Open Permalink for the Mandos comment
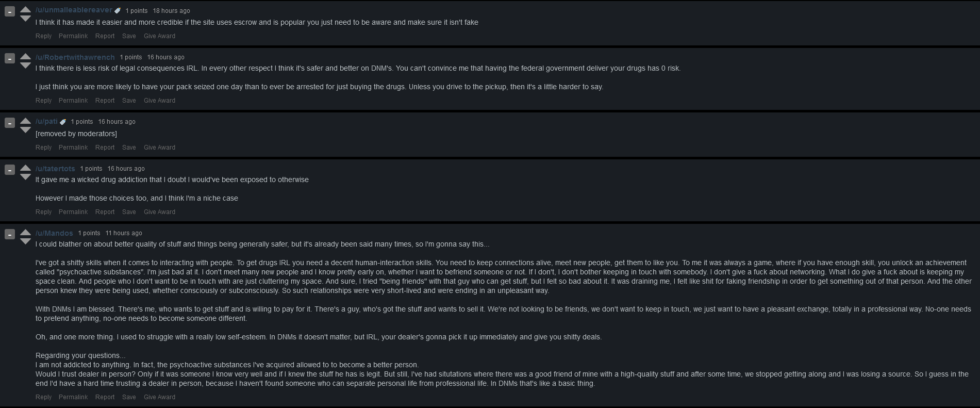 coord(73,397)
